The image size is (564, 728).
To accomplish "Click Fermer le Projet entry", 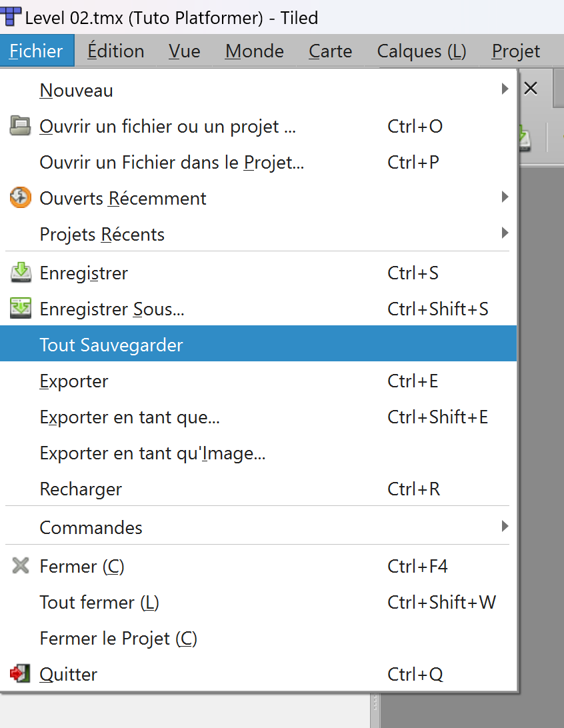I will tap(119, 639).
